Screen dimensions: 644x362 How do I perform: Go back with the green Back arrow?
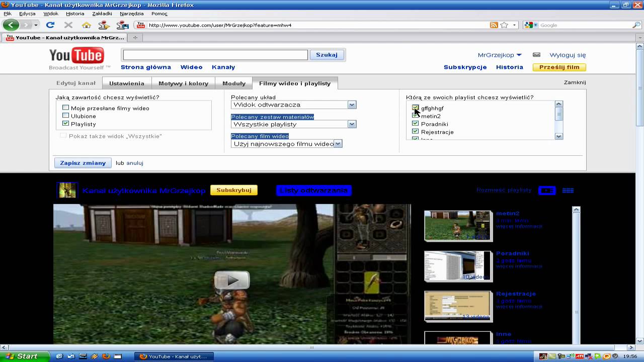click(x=11, y=25)
